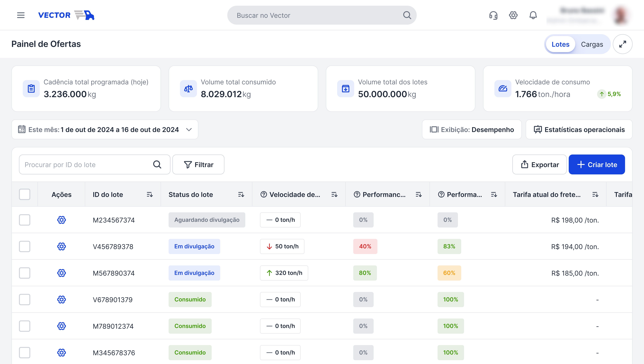Click the Criar lote button

click(597, 165)
